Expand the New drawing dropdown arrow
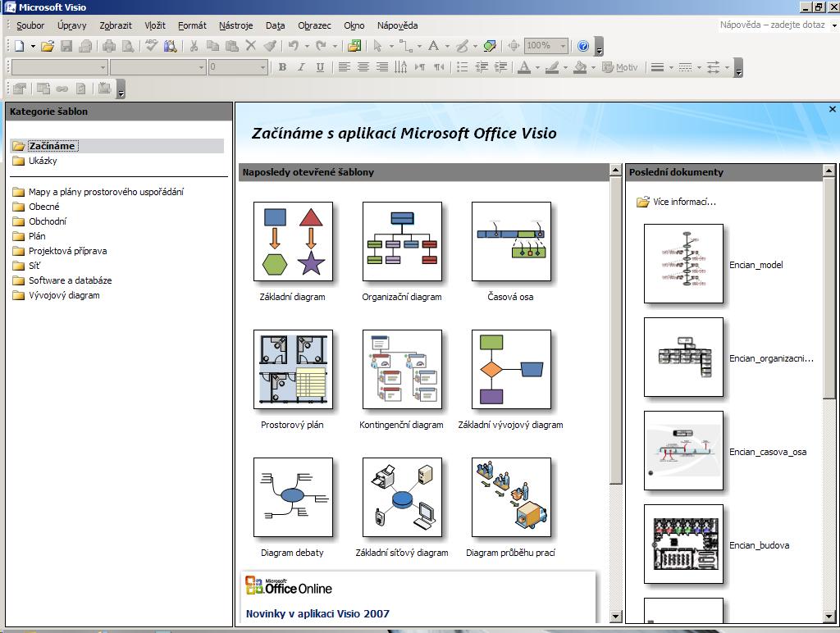 tap(33, 46)
